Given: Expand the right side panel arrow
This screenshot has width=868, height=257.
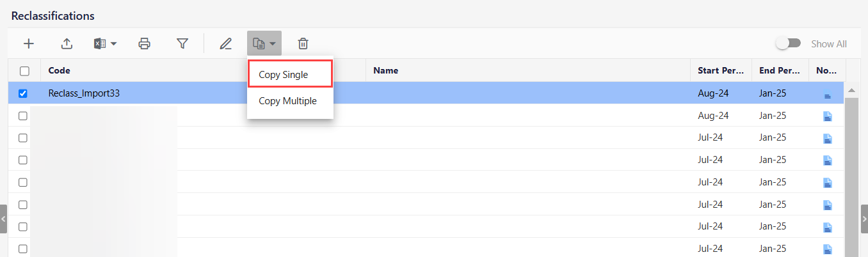Looking at the screenshot, I should pyautogui.click(x=864, y=219).
